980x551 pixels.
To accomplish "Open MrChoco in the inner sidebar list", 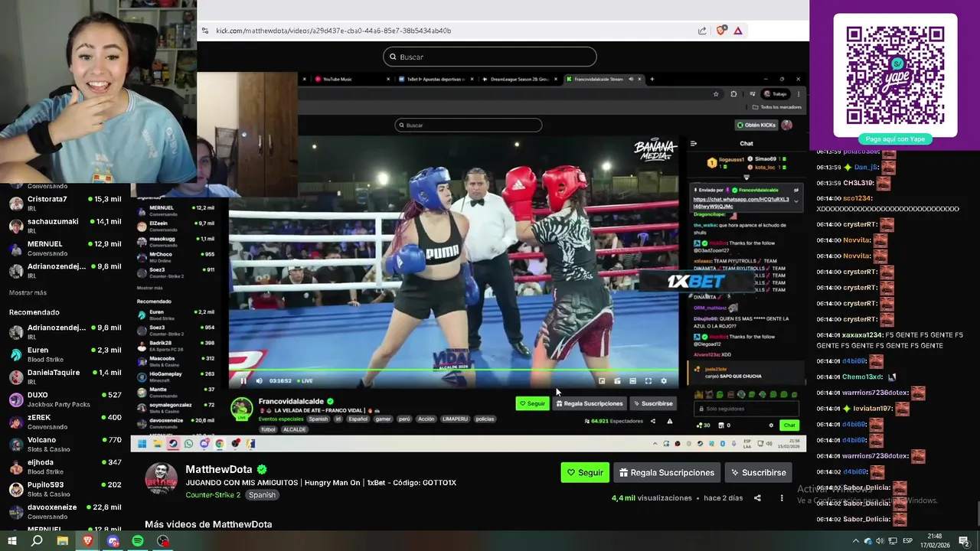I will point(176,256).
